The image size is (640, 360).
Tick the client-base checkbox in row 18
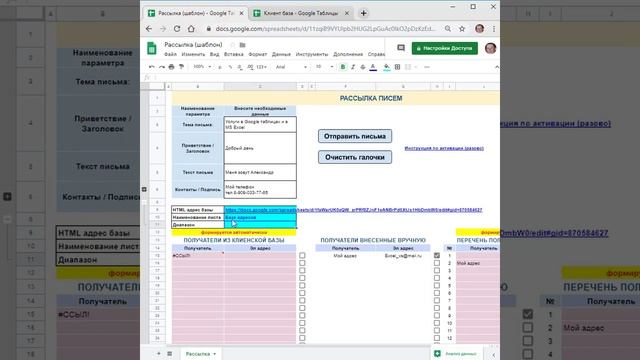302,278
